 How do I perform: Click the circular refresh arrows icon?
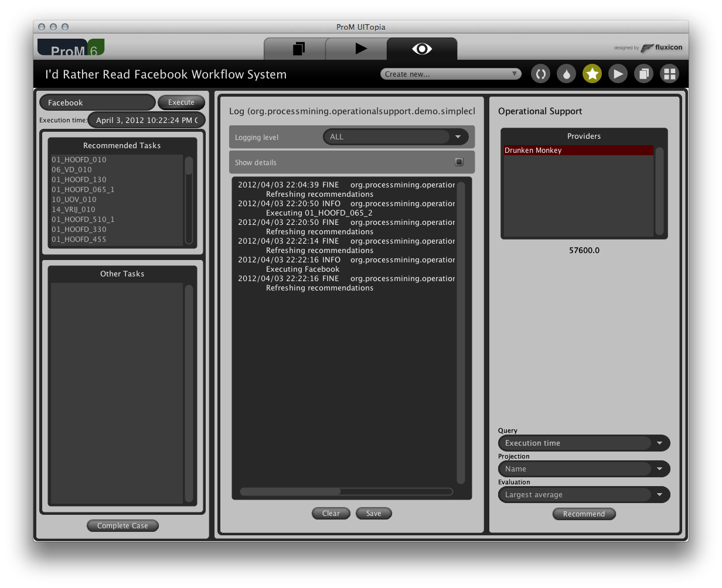(x=540, y=74)
